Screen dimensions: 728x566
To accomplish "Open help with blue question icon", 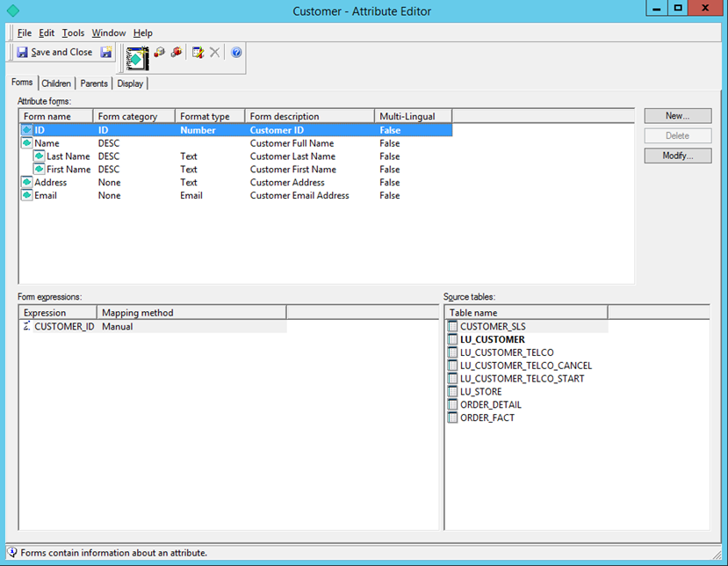I will tap(236, 52).
